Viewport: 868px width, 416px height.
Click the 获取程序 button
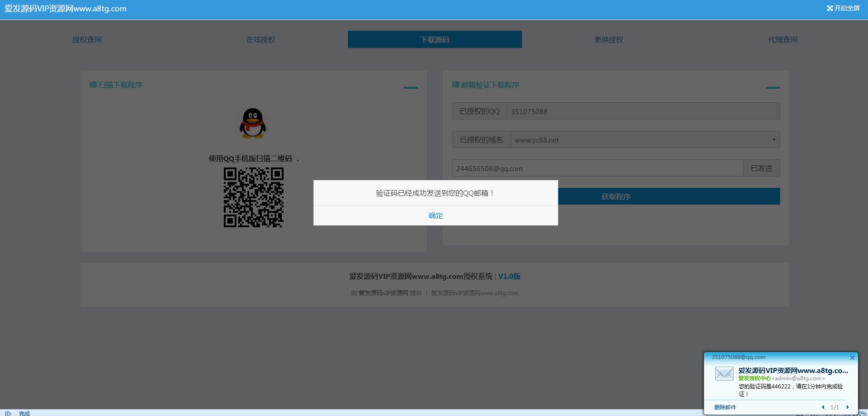point(669,196)
